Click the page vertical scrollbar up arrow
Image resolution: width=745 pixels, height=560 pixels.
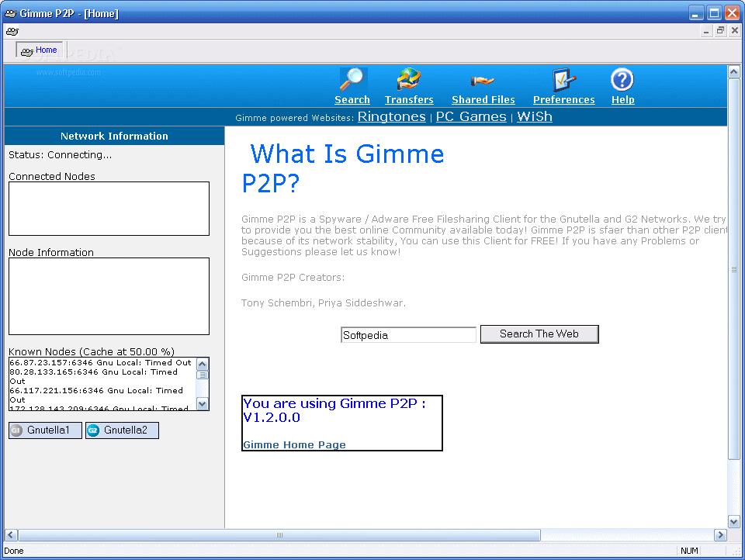click(733, 71)
